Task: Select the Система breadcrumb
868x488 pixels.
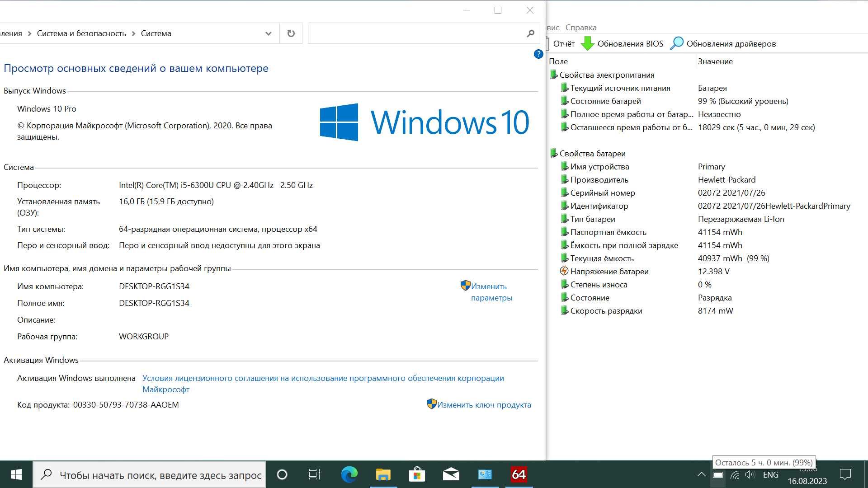Action: click(156, 33)
